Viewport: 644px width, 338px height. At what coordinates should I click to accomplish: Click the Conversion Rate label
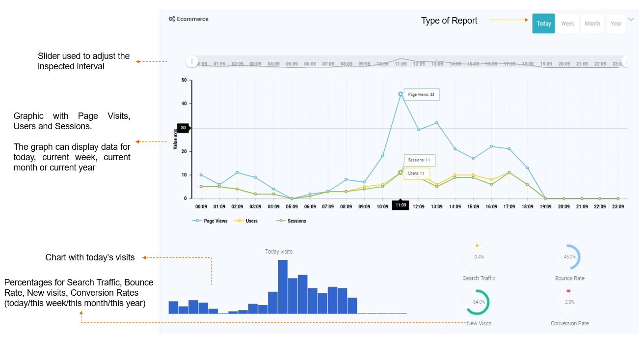coord(570,323)
